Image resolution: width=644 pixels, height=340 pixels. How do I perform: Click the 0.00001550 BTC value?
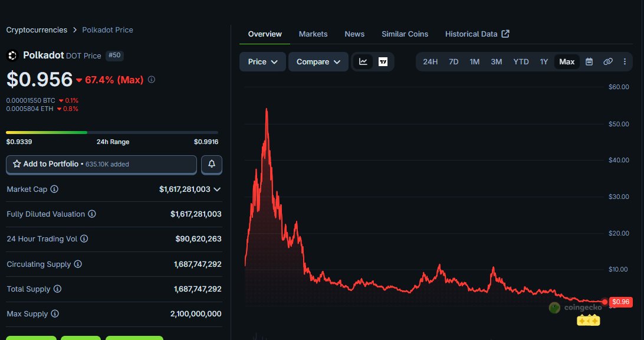point(31,100)
